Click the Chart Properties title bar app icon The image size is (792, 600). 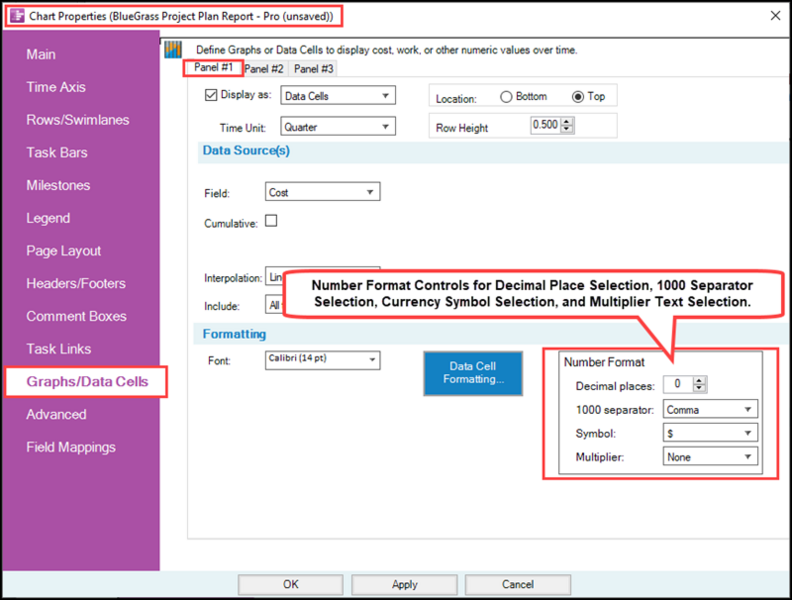click(x=18, y=16)
